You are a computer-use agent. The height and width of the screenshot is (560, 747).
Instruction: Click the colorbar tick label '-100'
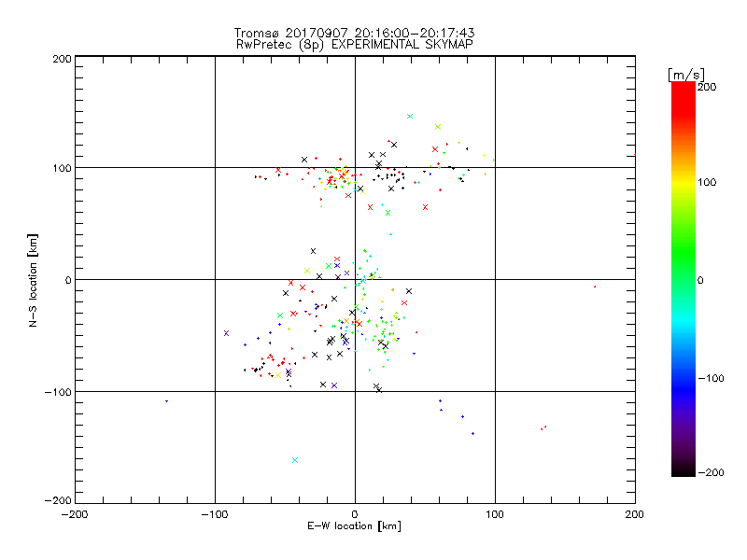(x=712, y=379)
